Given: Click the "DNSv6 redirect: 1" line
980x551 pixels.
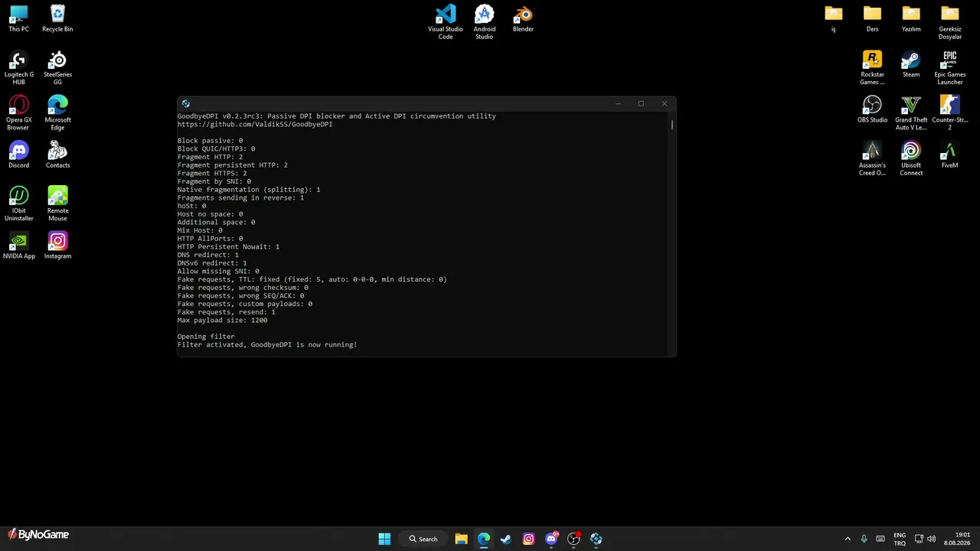Looking at the screenshot, I should [212, 263].
